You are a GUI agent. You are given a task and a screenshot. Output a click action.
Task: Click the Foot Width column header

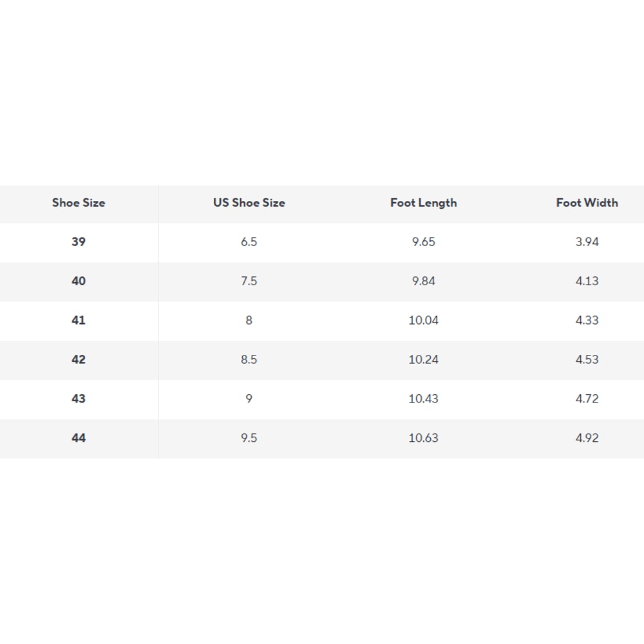point(587,203)
